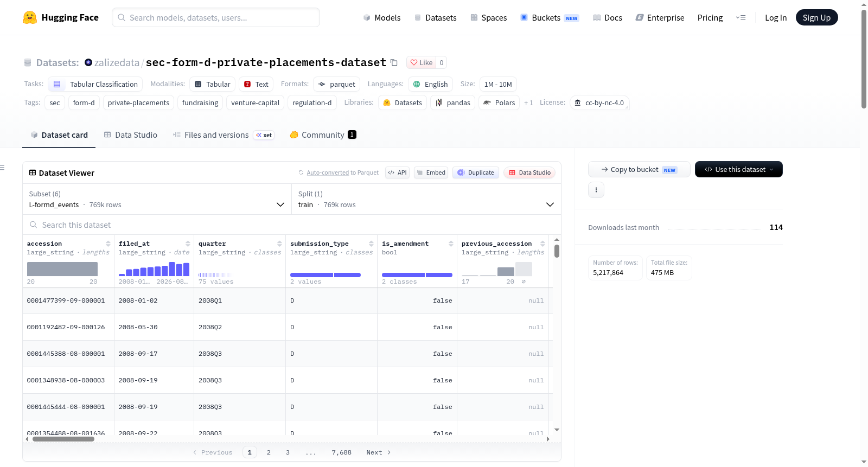The image size is (868, 467).
Task: Click the cc-by-nc-4.0 license tag
Action: pos(599,103)
